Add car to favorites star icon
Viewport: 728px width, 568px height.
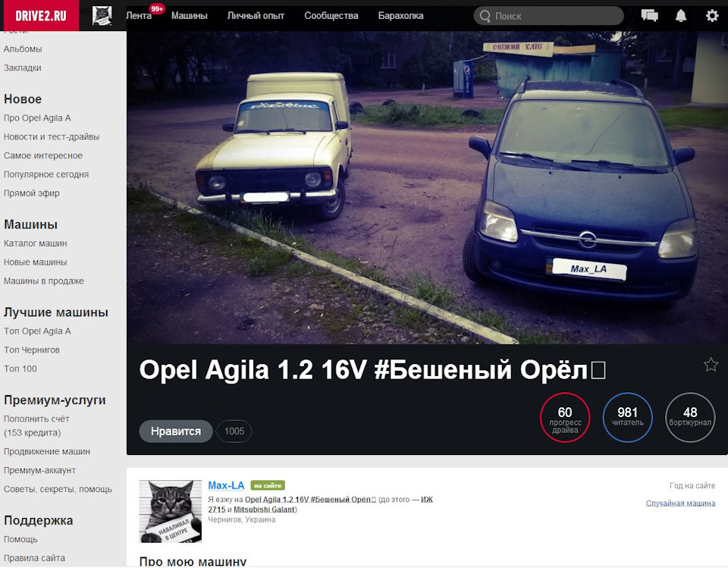point(711,365)
